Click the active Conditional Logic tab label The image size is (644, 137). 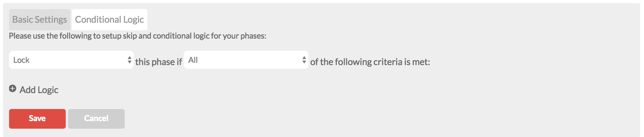coord(110,20)
